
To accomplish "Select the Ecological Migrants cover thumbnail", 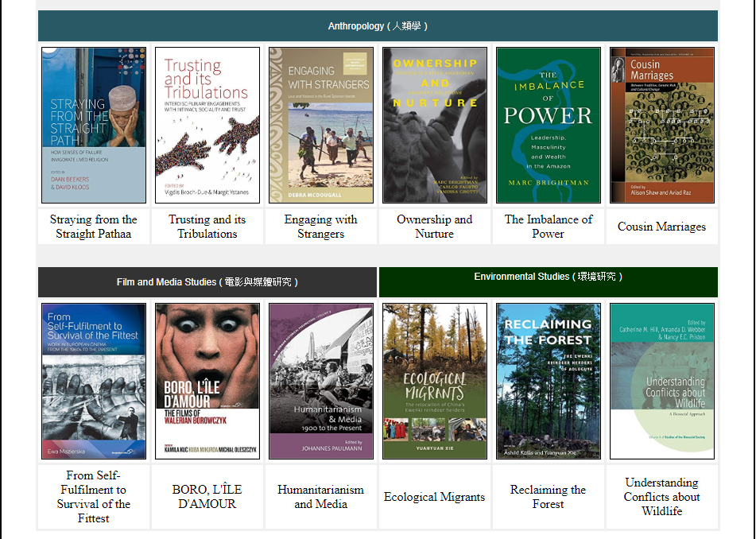I will tap(435, 382).
